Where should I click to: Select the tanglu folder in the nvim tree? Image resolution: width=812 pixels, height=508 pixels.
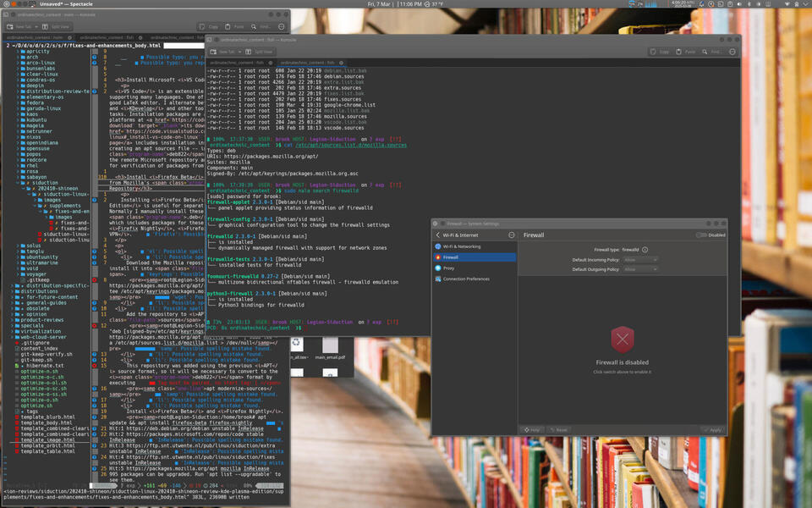pos(34,251)
